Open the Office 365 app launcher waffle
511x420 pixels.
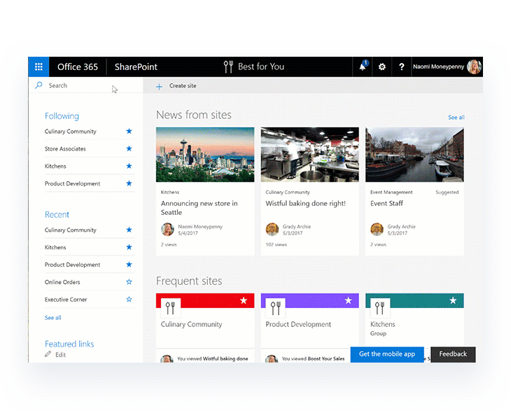[38, 66]
